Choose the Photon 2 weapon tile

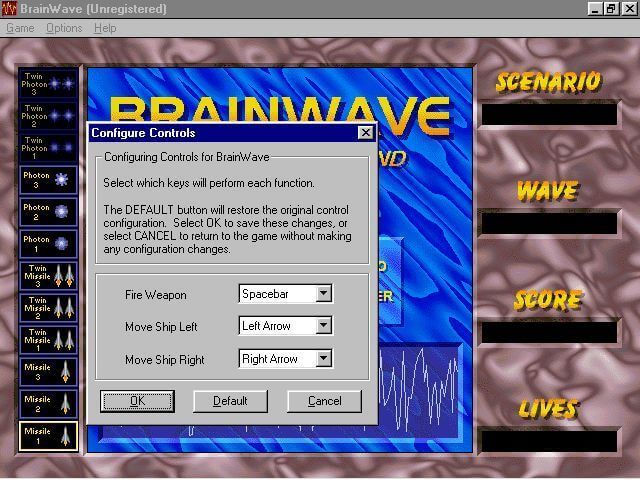pos(48,212)
